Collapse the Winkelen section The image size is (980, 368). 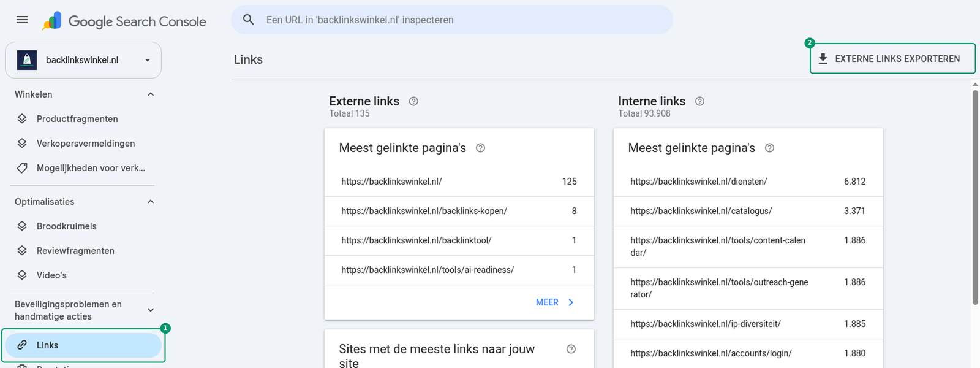pos(151,94)
